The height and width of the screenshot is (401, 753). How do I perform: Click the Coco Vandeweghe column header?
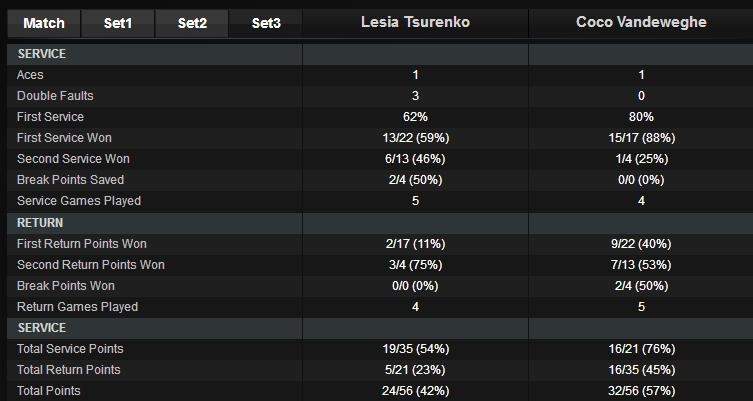641,22
